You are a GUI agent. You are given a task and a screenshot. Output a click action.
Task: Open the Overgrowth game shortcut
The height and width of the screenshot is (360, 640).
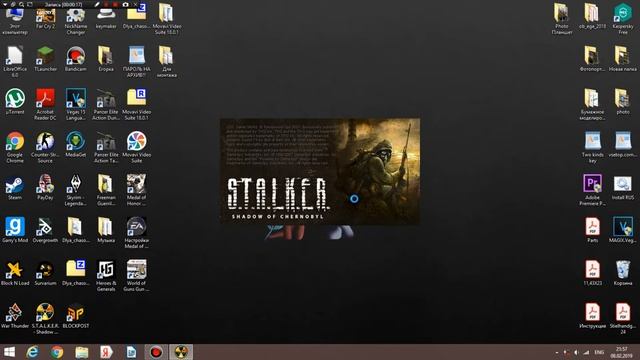[45, 230]
